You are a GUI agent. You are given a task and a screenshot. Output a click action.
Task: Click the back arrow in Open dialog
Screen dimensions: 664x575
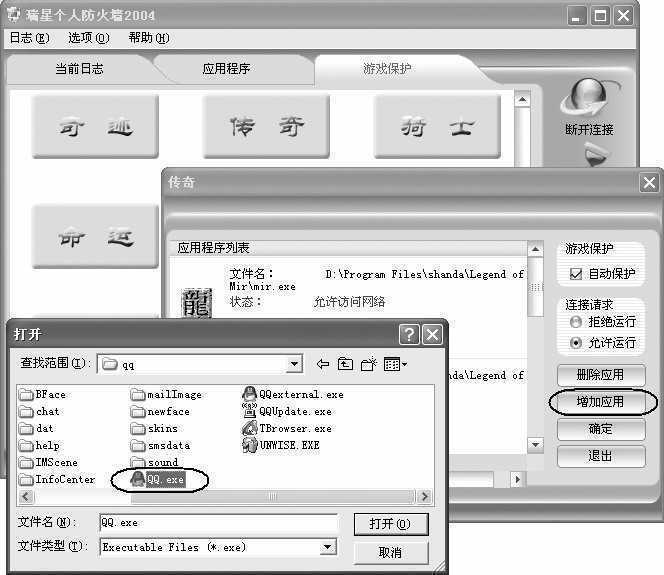point(323,365)
